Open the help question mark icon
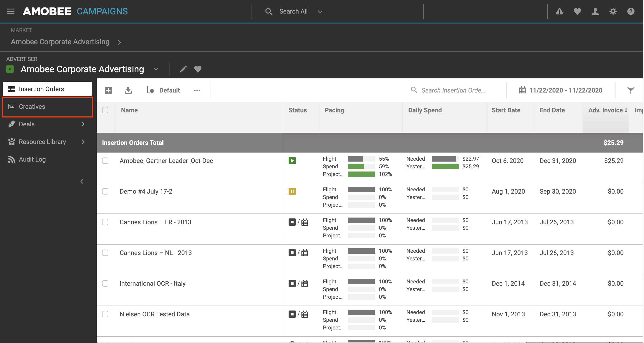644x343 pixels. click(630, 11)
